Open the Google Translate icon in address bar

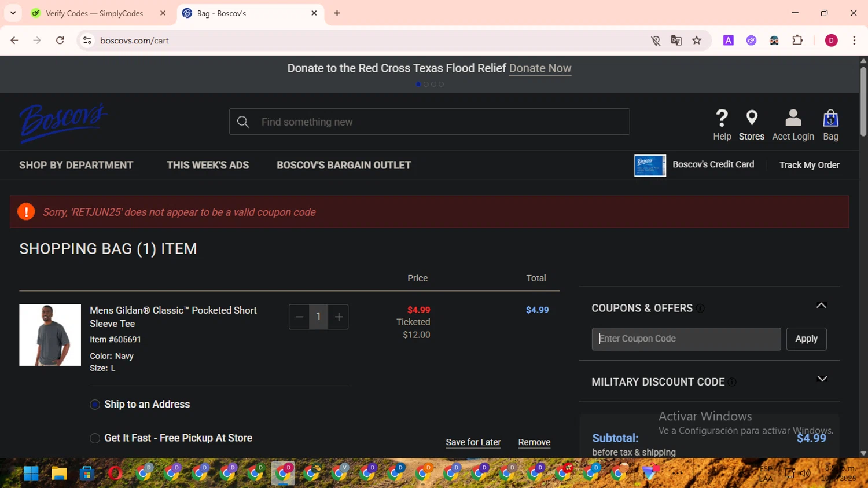tap(676, 41)
